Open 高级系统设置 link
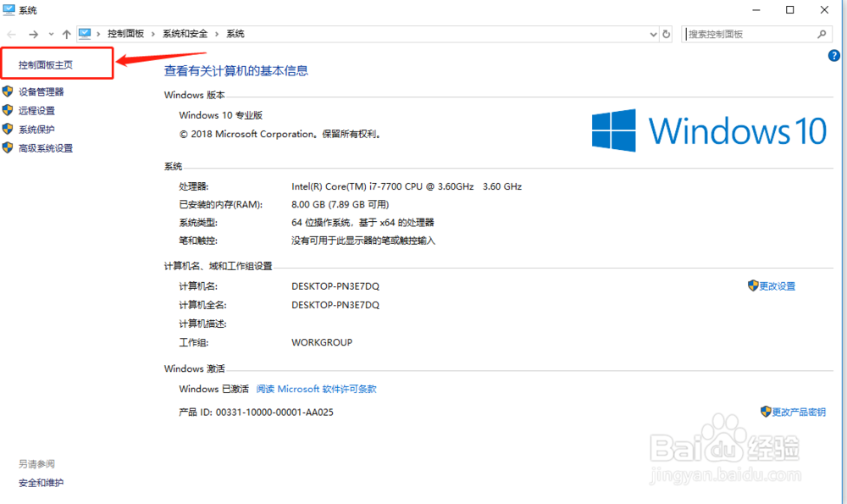This screenshot has width=847, height=504. coord(46,148)
